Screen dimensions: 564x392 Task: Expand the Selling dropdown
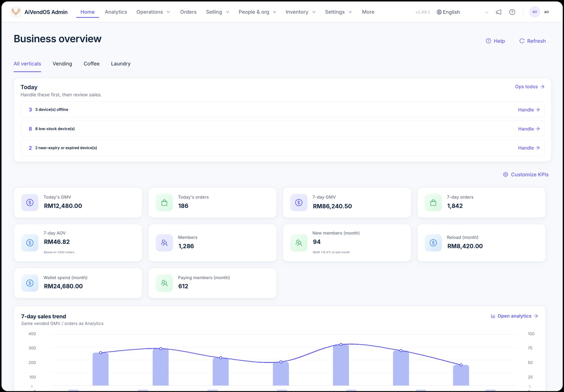tap(217, 12)
